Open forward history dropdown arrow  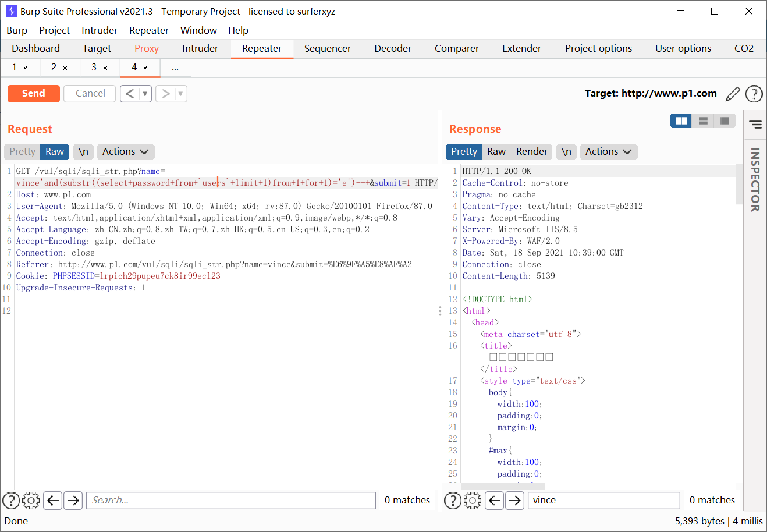[x=180, y=94]
